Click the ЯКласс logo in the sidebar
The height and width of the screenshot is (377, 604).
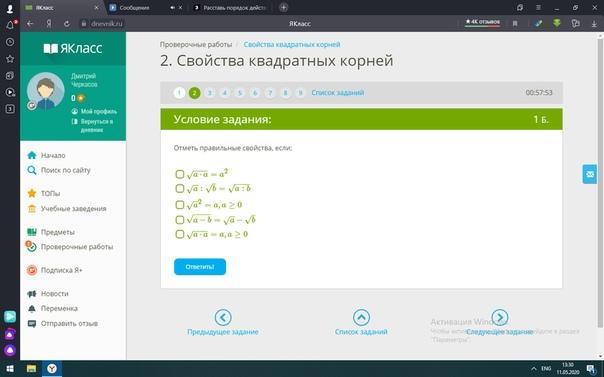point(73,48)
